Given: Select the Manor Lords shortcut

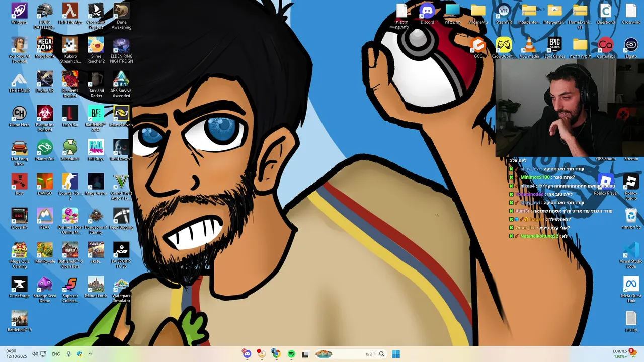Looking at the screenshot, I should coord(96,287).
